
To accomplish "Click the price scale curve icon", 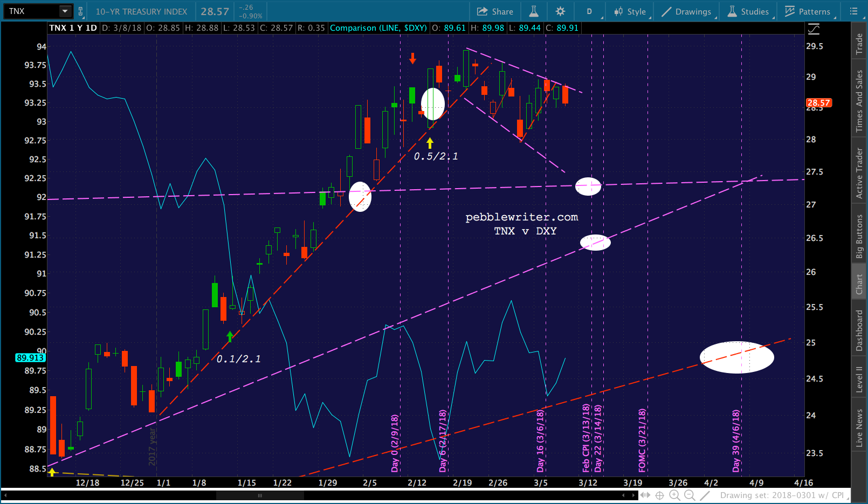I will pos(814,29).
